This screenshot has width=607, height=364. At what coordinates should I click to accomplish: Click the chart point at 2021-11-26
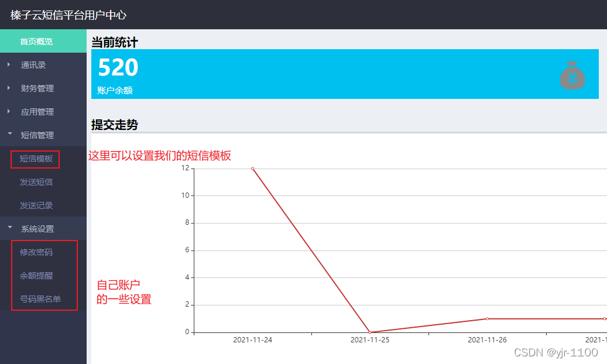point(488,319)
